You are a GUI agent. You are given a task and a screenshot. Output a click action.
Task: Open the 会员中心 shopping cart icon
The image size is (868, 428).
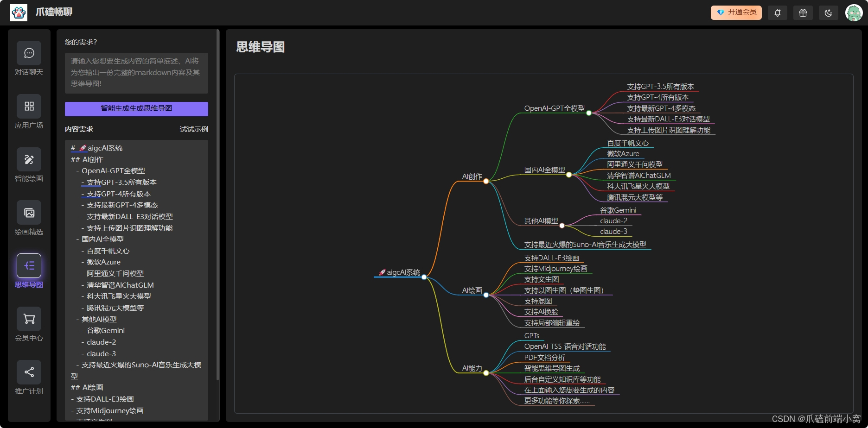point(29,319)
